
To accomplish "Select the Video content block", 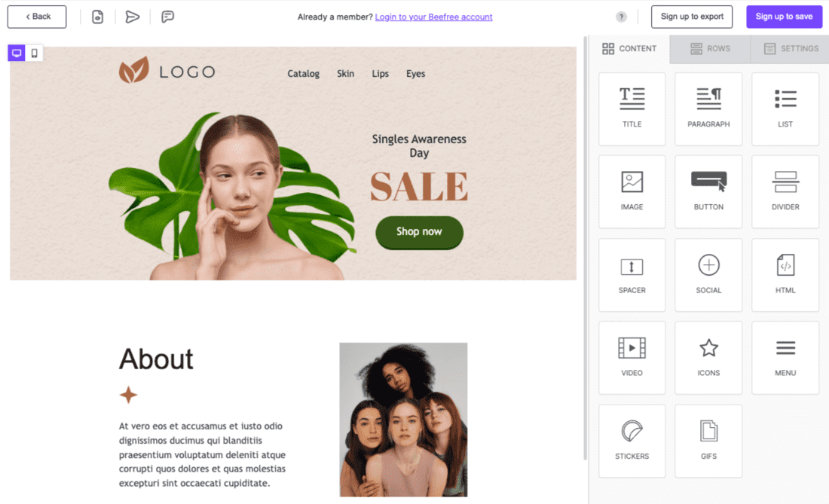I will 632,358.
